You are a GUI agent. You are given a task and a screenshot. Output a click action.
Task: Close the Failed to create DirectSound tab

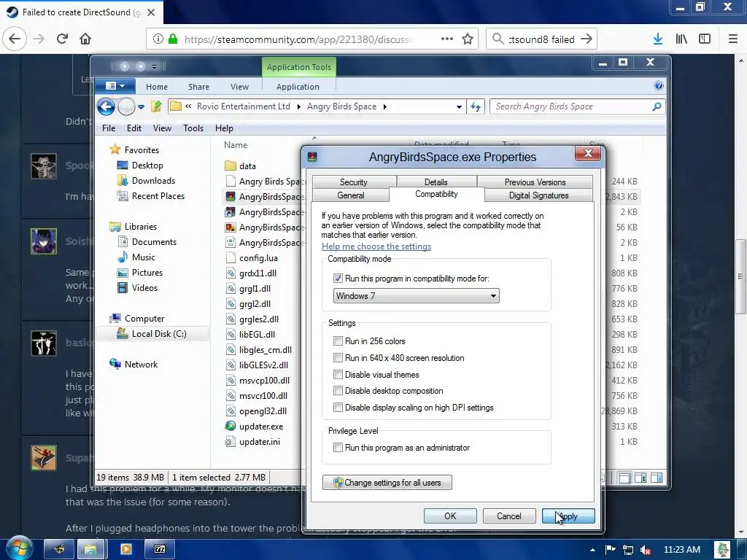click(x=151, y=12)
